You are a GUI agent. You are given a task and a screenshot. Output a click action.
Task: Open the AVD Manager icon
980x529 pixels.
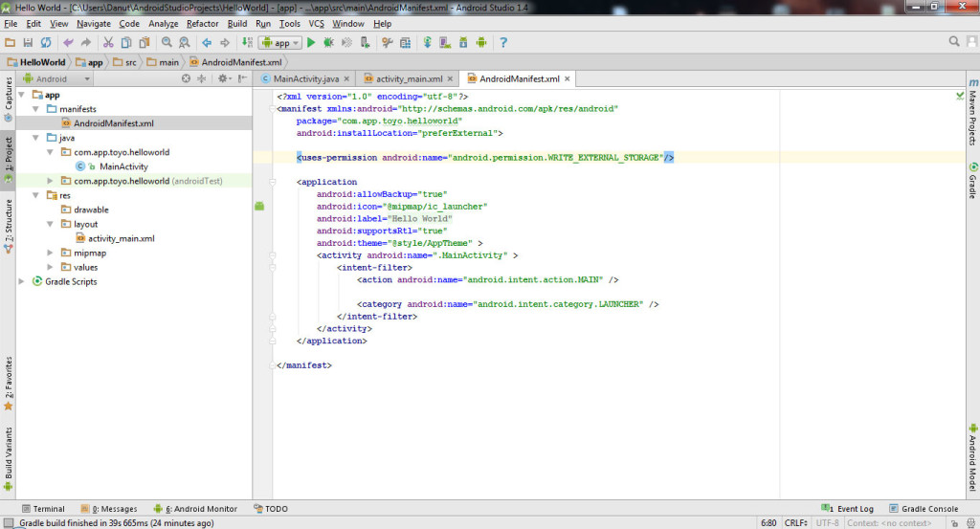pyautogui.click(x=445, y=42)
